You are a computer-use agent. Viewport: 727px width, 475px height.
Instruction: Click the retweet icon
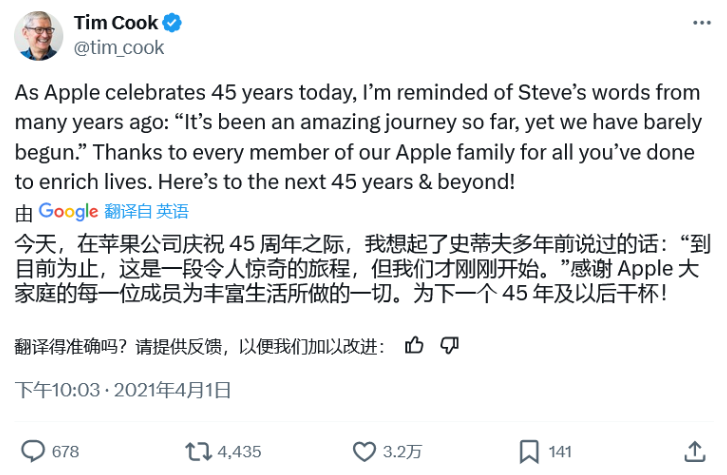point(201,451)
